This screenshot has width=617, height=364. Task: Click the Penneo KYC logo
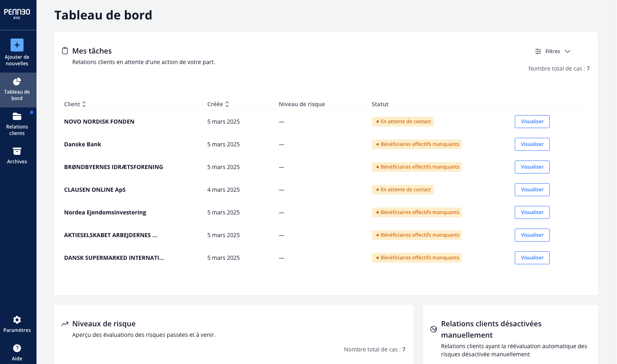coord(17,14)
